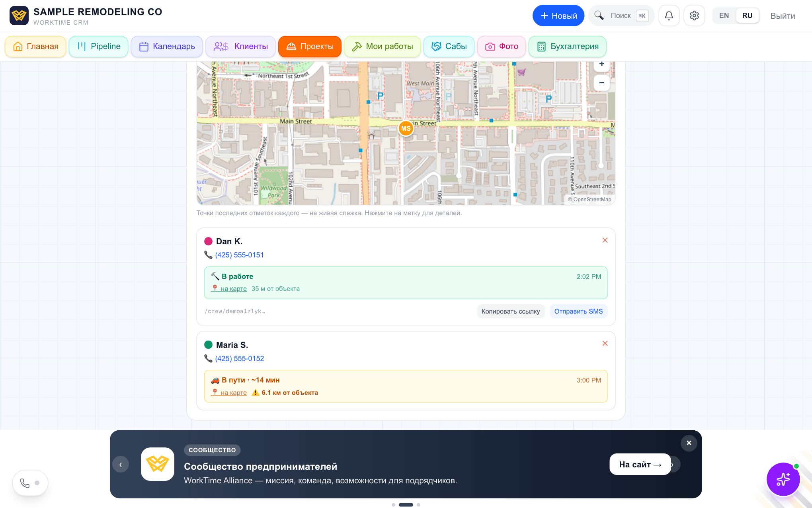Switch language to EN
The width and height of the screenshot is (812, 508).
(x=724, y=16)
